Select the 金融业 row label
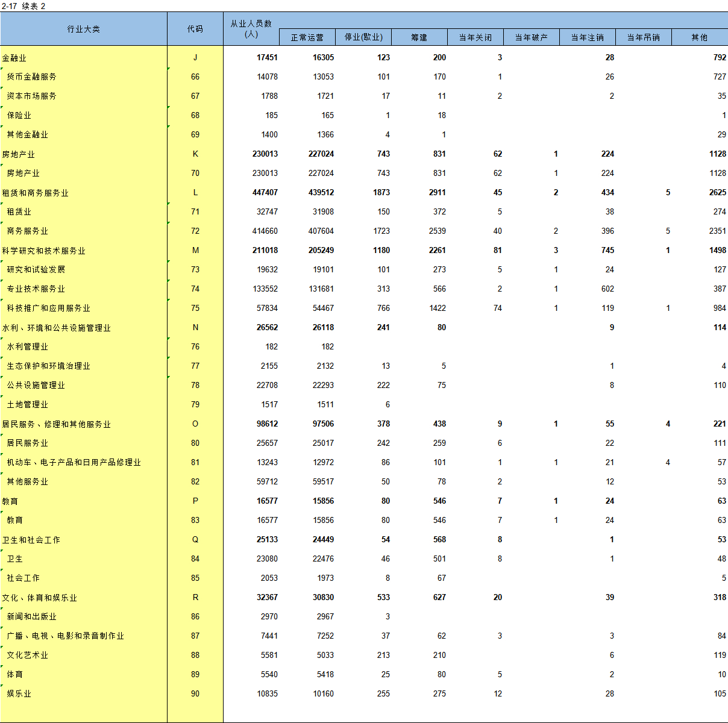This screenshot has height=723, width=728. (x=84, y=58)
